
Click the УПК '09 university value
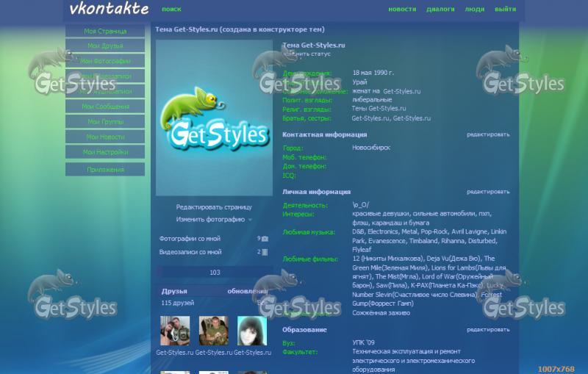coord(363,342)
